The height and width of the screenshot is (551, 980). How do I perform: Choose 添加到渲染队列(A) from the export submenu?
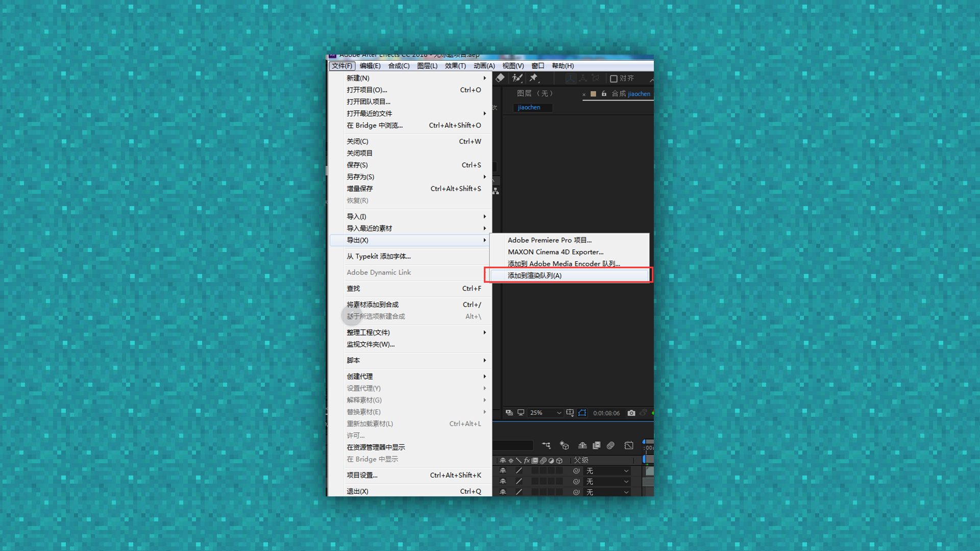click(569, 275)
